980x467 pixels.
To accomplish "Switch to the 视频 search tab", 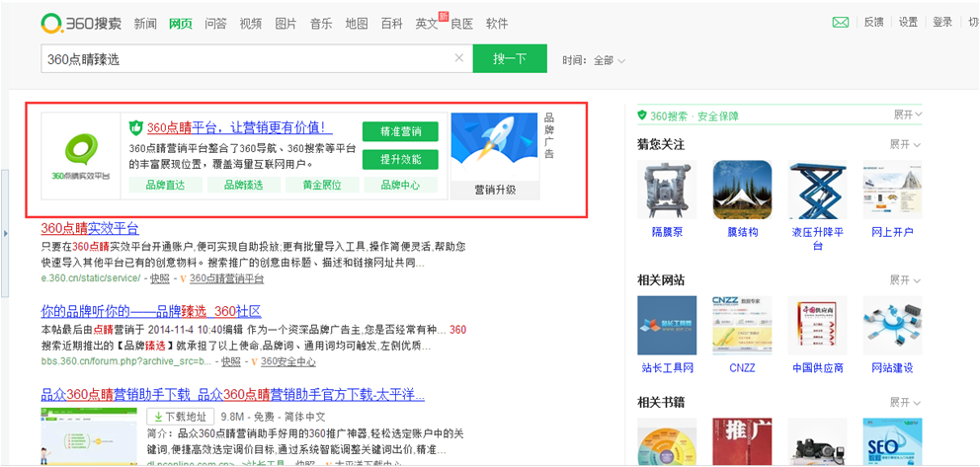I will click(251, 24).
